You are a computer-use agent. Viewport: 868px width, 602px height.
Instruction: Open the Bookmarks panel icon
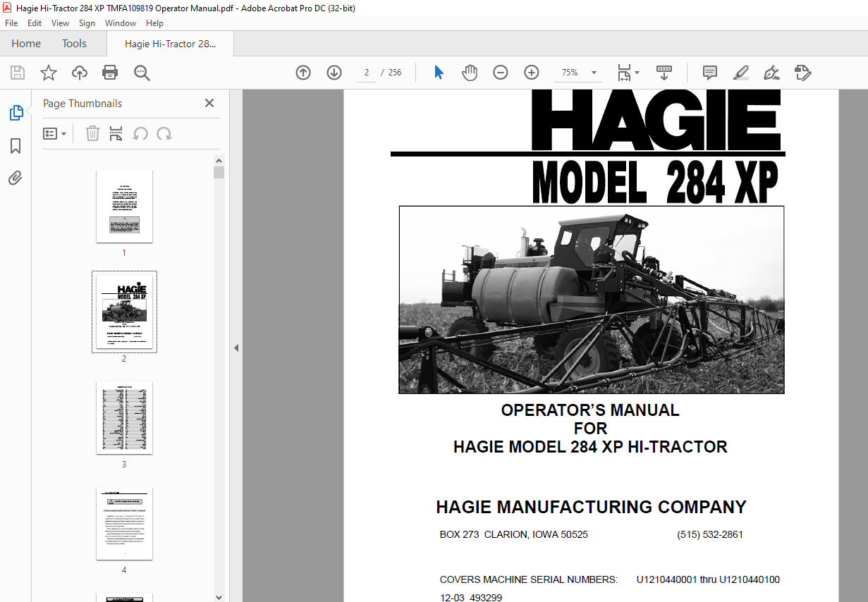point(16,146)
